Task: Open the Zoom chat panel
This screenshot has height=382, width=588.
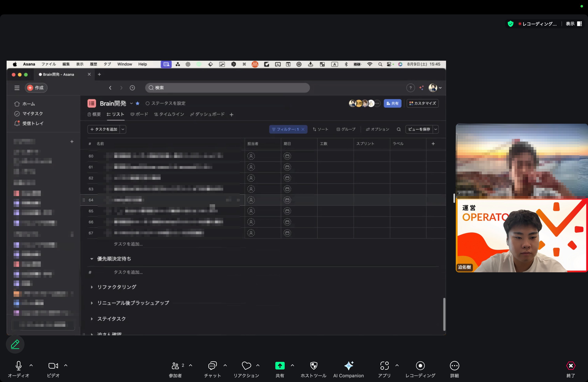Action: (x=212, y=366)
